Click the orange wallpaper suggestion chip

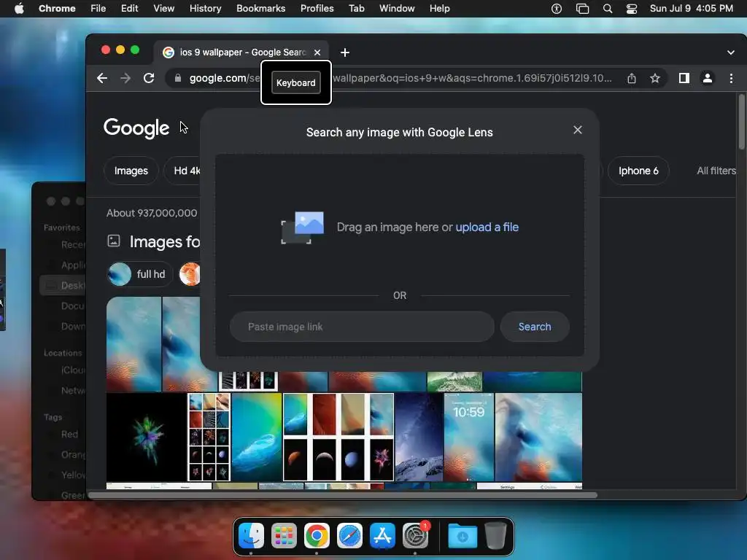click(190, 274)
